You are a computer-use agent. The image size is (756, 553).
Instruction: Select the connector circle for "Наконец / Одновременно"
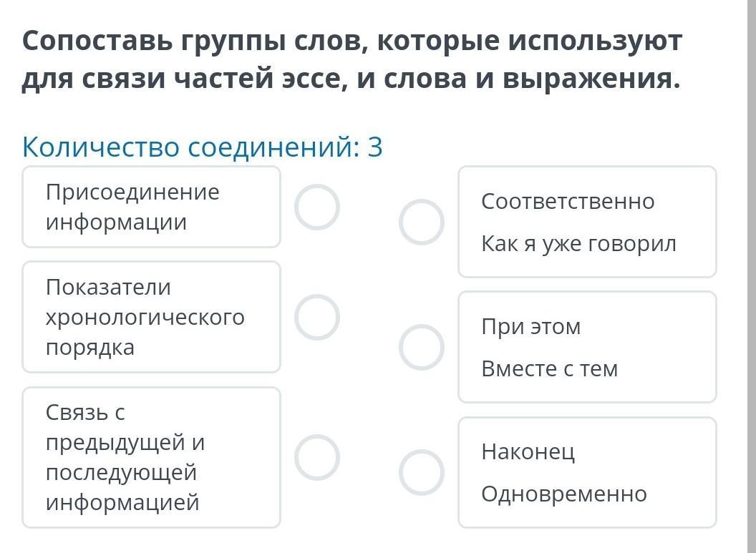[x=422, y=472]
